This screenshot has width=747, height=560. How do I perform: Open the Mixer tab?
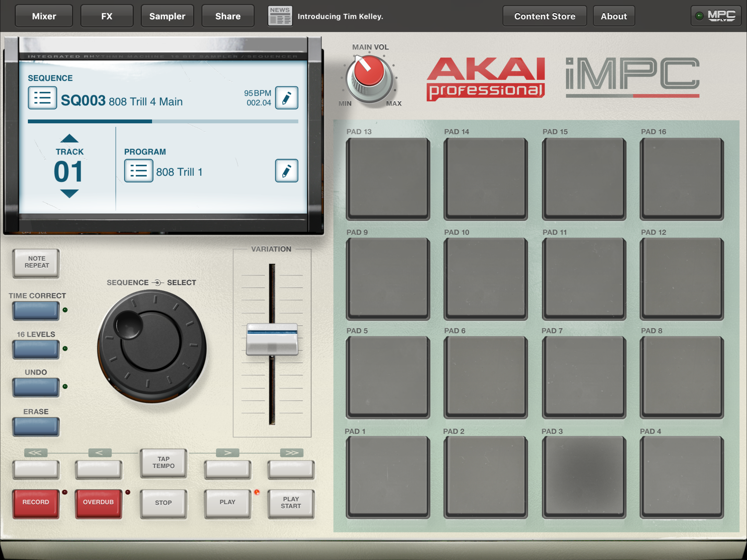pyautogui.click(x=44, y=16)
